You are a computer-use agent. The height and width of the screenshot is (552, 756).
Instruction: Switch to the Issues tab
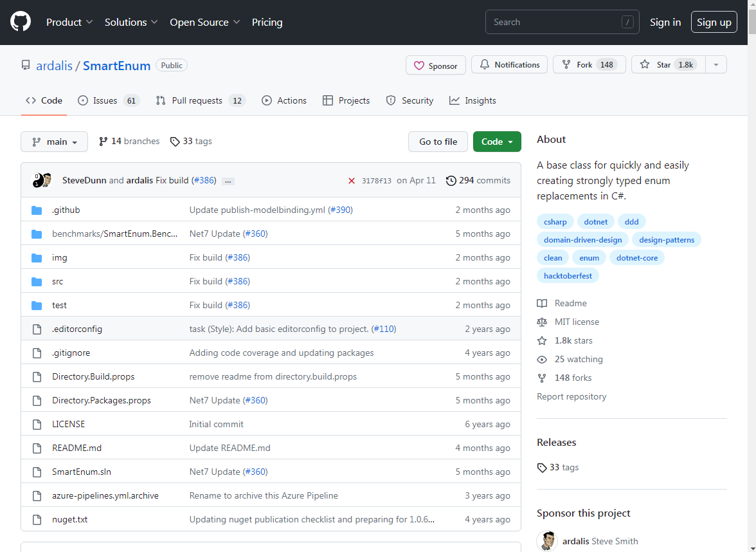click(x=109, y=100)
